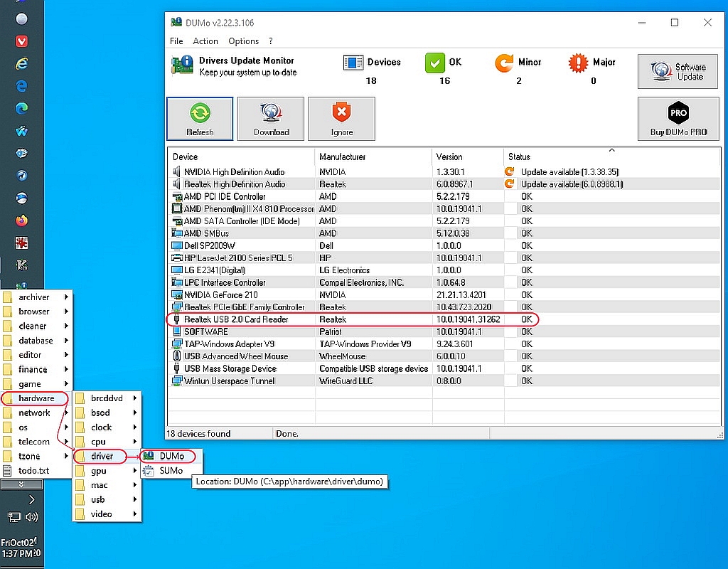Expand the finance folder menu
Image resolution: width=728 pixels, height=569 pixels.
click(x=36, y=369)
